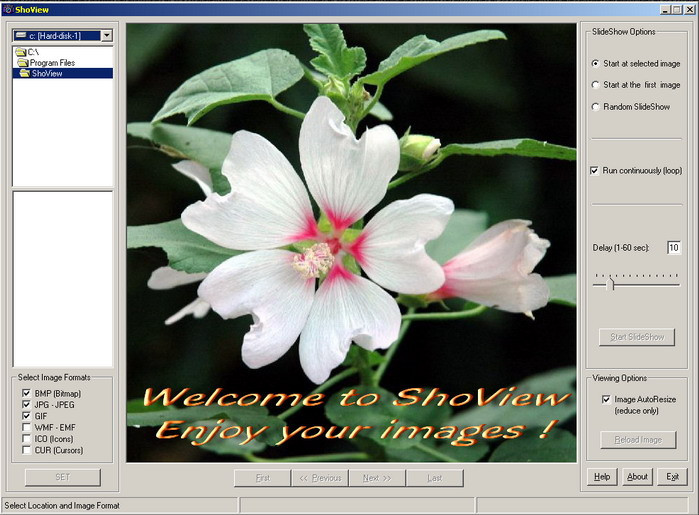The image size is (699, 515).
Task: Open the About dialog
Action: point(637,477)
